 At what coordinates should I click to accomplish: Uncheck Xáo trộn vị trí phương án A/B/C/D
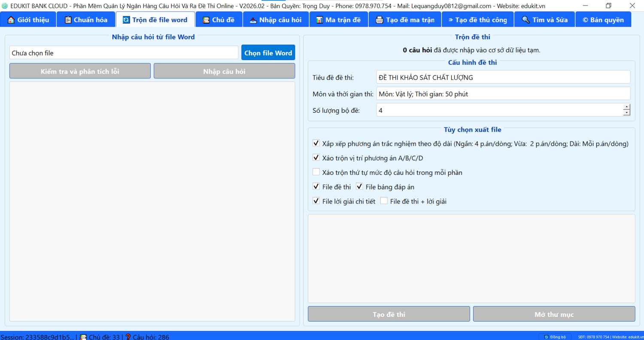coord(316,158)
